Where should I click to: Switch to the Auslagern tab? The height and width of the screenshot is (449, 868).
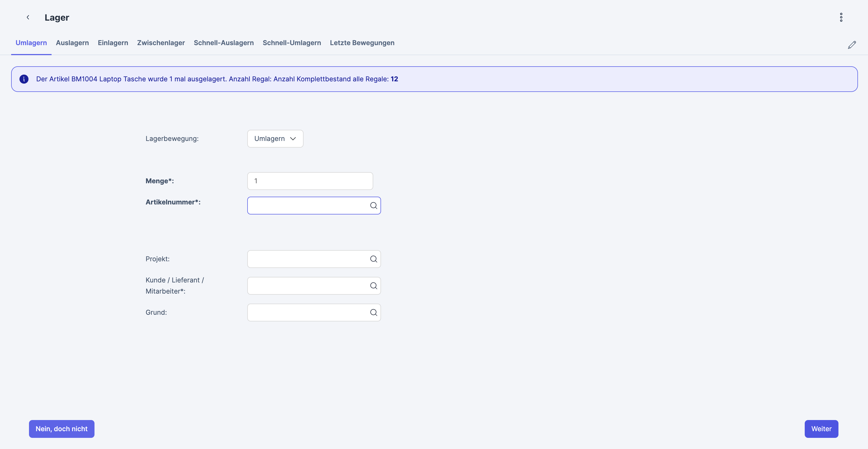click(72, 43)
